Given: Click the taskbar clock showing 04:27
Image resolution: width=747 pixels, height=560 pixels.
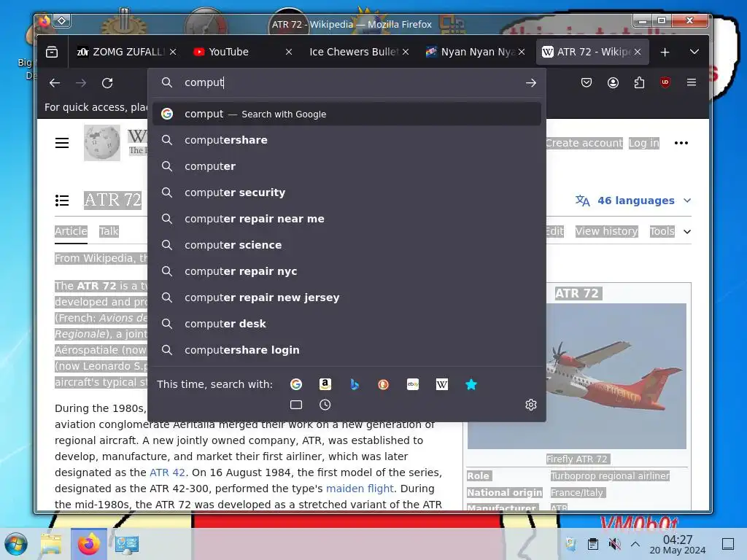Looking at the screenshot, I should (x=678, y=544).
